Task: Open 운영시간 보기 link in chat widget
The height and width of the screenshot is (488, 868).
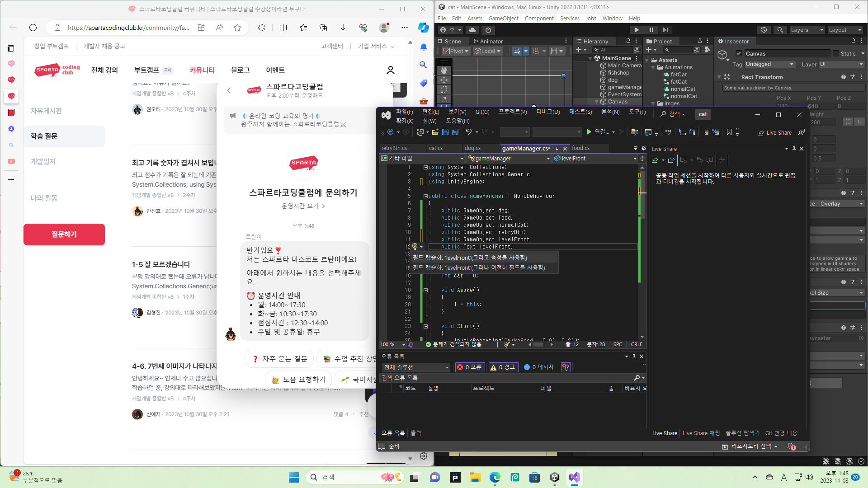Action: [x=303, y=206]
